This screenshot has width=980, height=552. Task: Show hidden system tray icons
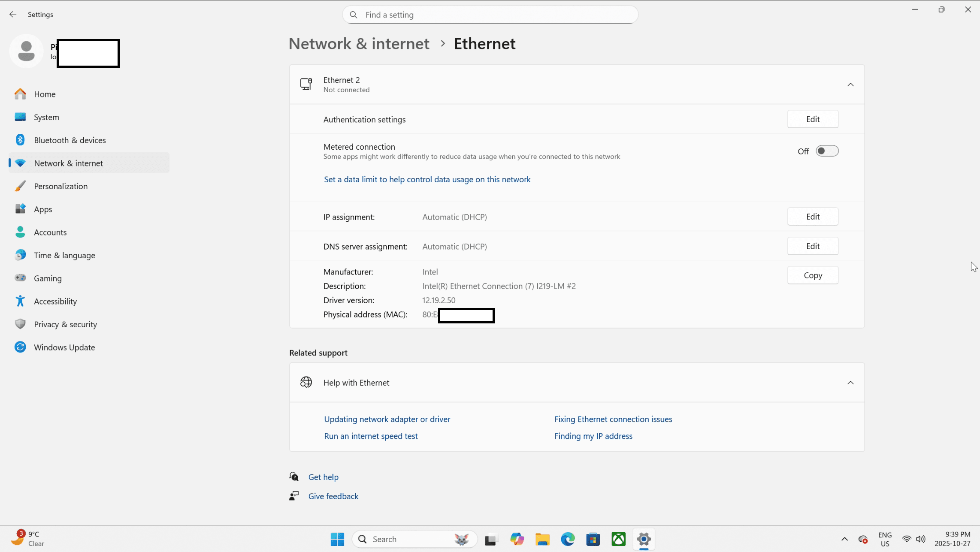click(x=844, y=539)
